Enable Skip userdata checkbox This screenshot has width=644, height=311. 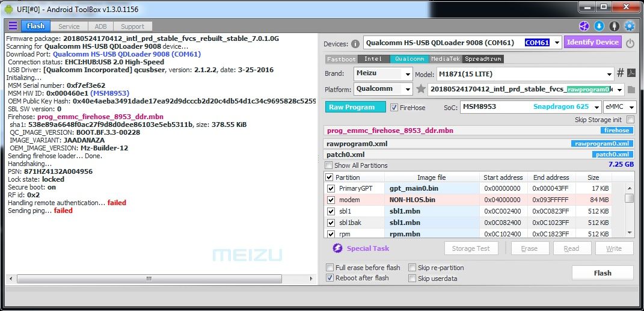click(x=412, y=278)
